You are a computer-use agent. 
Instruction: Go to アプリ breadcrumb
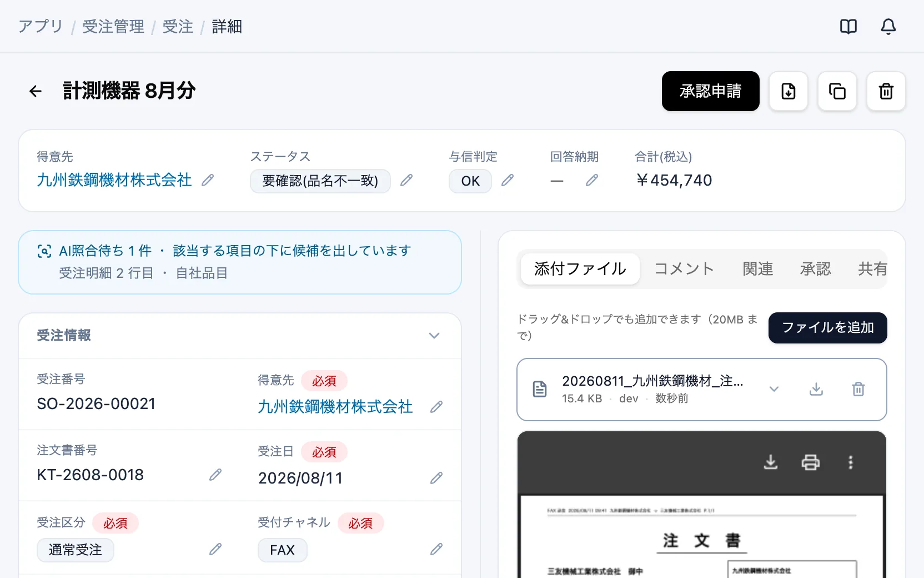tap(41, 26)
